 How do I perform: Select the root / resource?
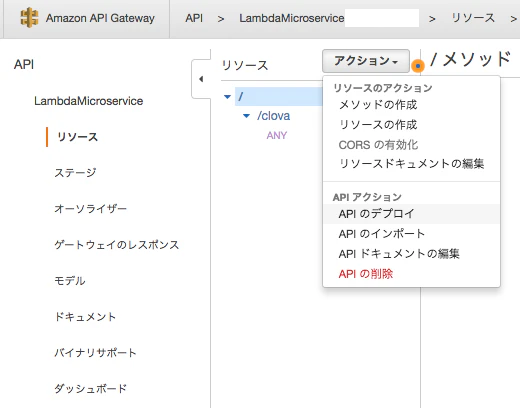(x=279, y=96)
